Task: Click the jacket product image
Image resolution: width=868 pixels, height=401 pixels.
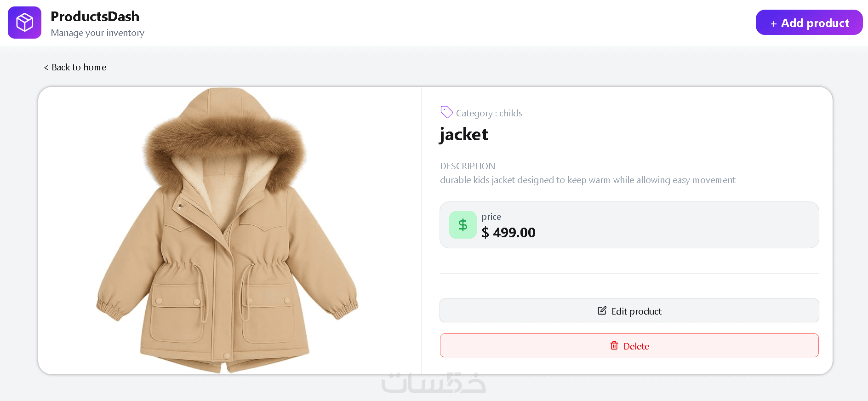Action: point(227,230)
